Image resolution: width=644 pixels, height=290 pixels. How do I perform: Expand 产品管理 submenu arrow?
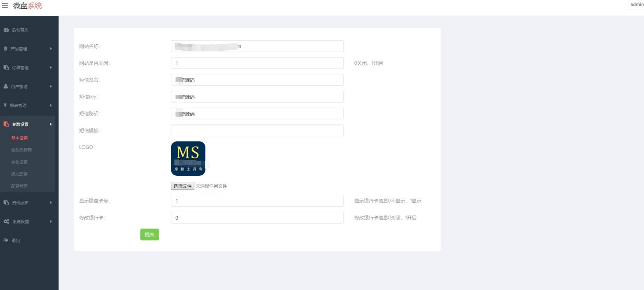point(51,49)
